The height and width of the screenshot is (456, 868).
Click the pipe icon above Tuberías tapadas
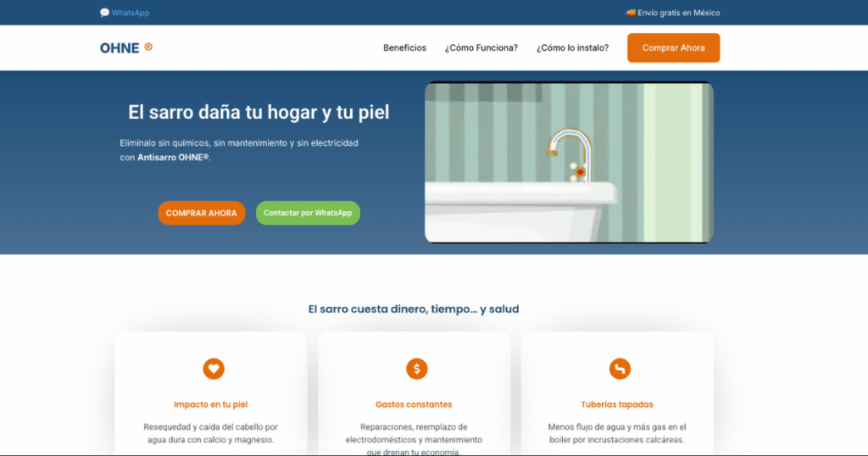click(620, 369)
